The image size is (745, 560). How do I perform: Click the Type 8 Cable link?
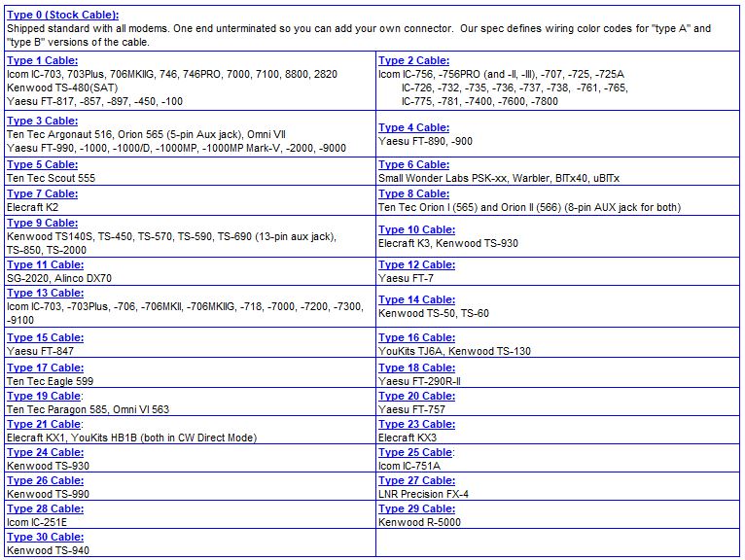pos(414,193)
